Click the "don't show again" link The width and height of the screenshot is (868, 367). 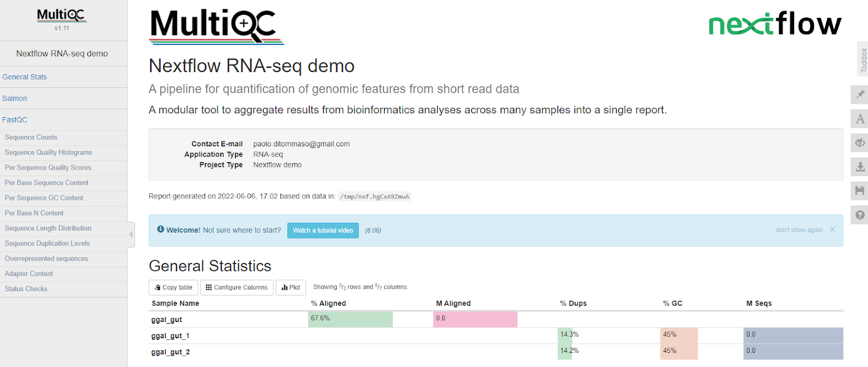[799, 230]
